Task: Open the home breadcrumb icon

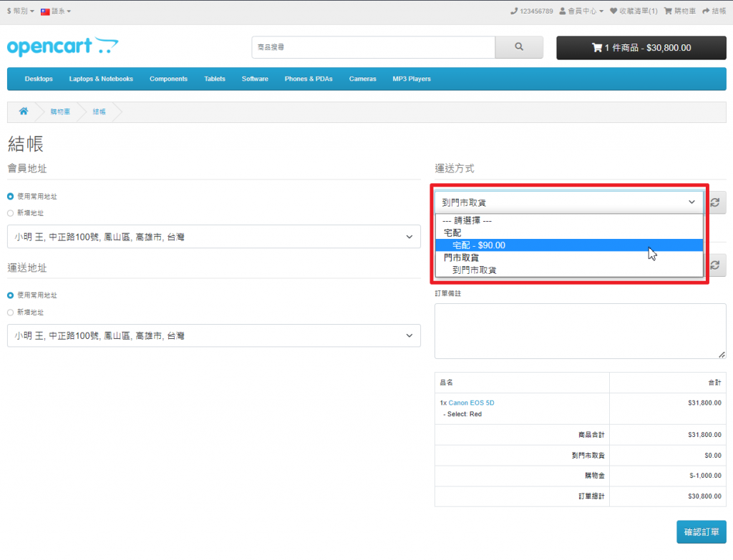Action: 24,111
